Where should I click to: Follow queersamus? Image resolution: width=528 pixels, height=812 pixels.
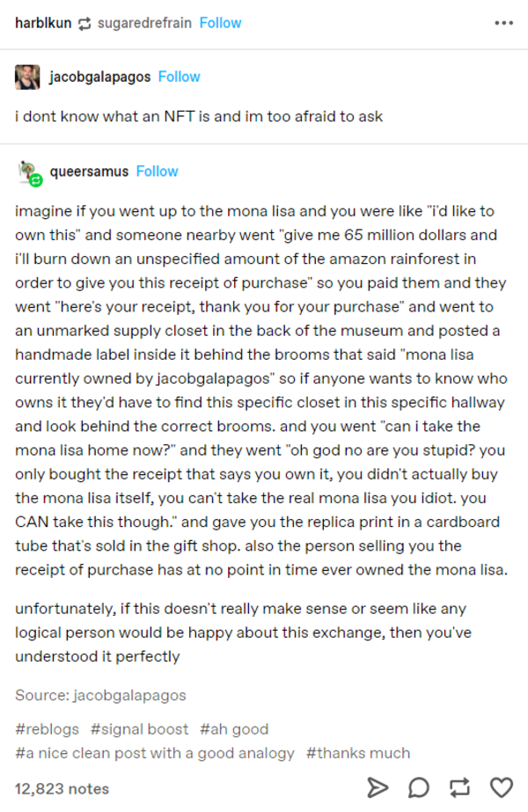[158, 171]
